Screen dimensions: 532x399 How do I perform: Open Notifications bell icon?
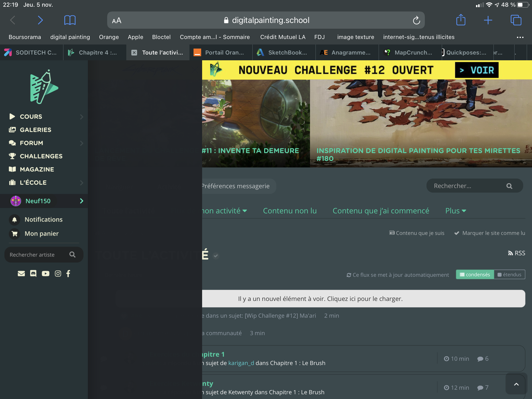point(14,220)
